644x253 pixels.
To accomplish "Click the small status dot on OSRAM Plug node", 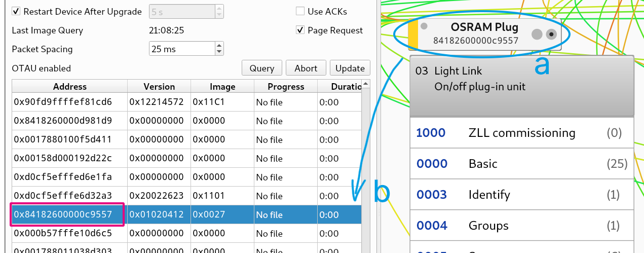I will 424,26.
